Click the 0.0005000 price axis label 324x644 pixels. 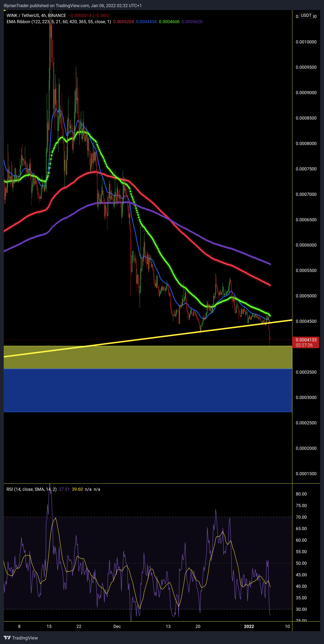point(306,296)
